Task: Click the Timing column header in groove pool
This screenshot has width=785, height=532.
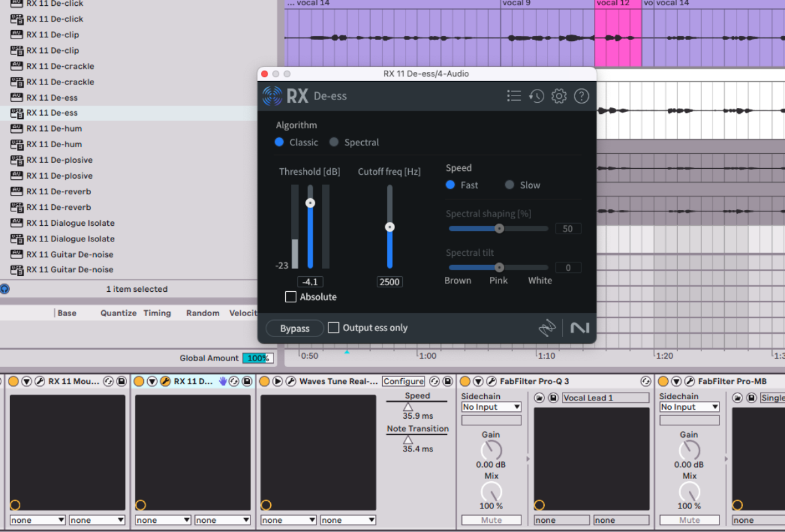Action: (157, 313)
